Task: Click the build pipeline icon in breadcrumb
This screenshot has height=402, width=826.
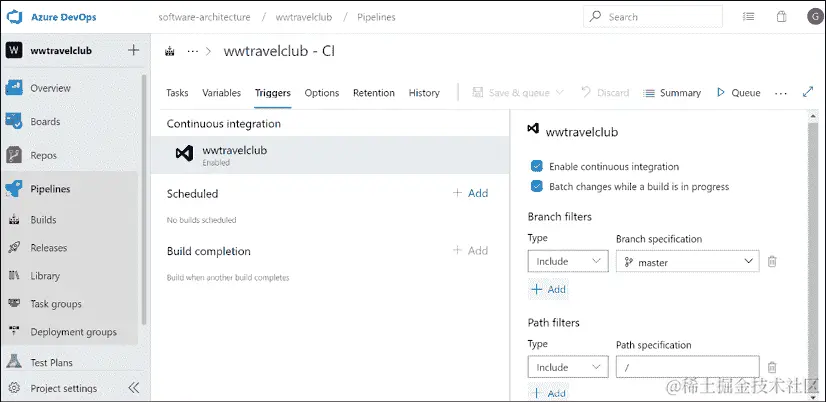Action: 170,52
